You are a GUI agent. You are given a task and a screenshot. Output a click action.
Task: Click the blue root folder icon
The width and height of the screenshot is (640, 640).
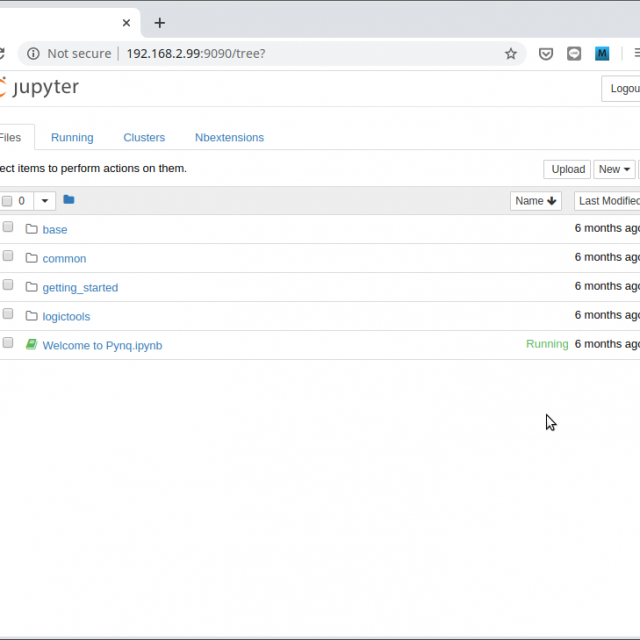(69, 200)
